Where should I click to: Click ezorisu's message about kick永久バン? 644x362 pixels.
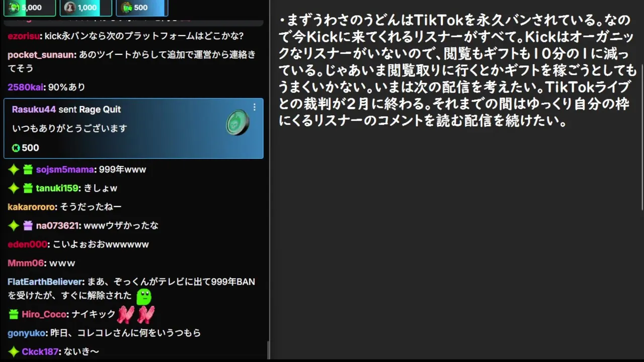tap(144, 36)
